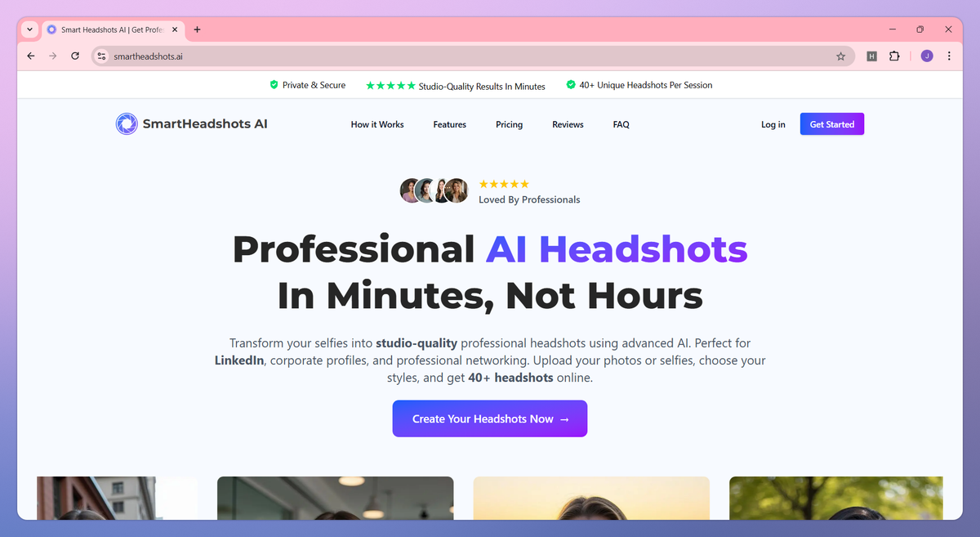Click the Professional AI Headshots headline
The image size is (980, 537).
(x=490, y=248)
